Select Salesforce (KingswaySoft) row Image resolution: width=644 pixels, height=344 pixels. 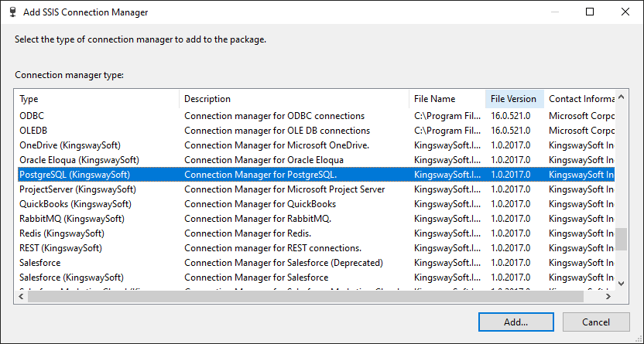click(317, 278)
